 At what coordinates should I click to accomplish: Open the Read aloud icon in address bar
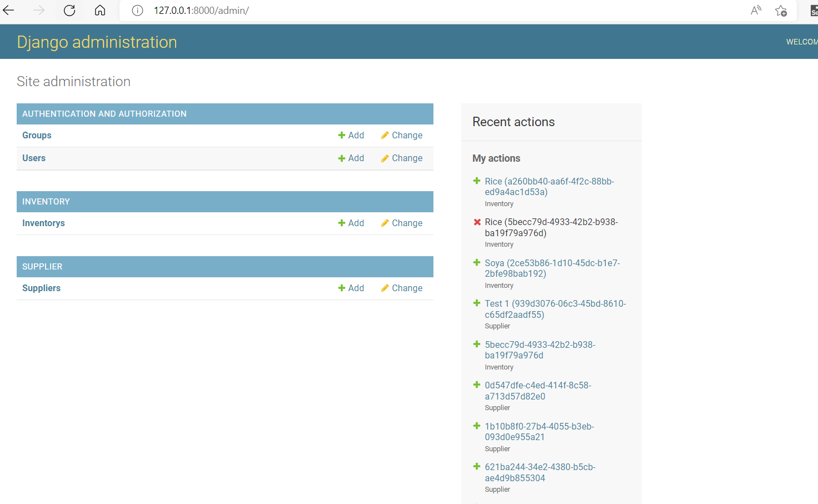(756, 11)
